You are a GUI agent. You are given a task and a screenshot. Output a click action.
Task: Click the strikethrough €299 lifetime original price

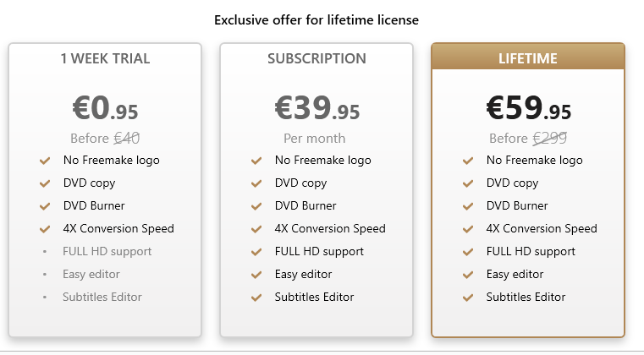(x=549, y=139)
